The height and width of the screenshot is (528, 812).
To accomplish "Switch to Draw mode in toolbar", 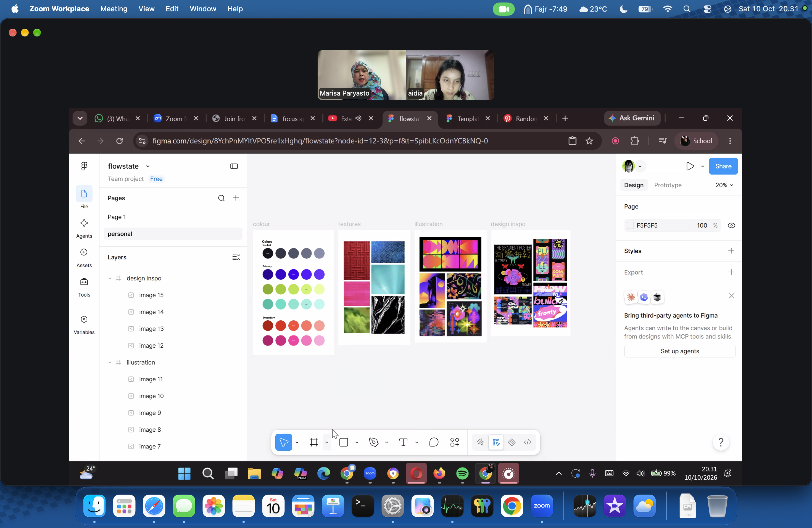I will (x=480, y=442).
